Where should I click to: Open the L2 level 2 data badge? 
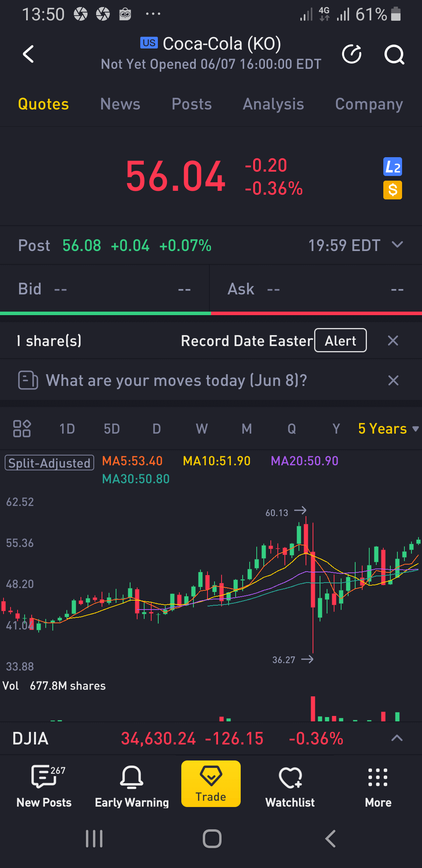393,167
